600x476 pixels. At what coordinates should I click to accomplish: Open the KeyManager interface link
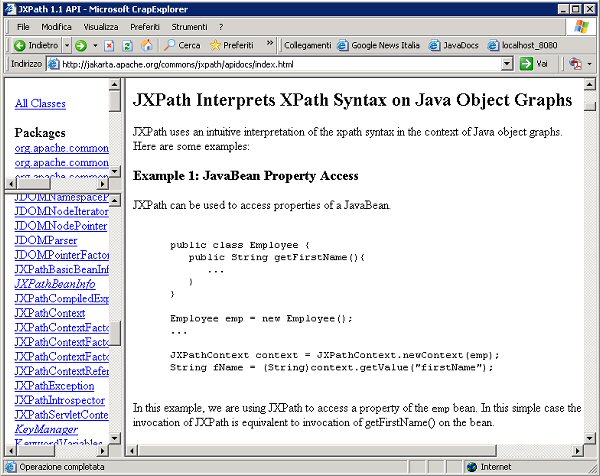point(46,429)
